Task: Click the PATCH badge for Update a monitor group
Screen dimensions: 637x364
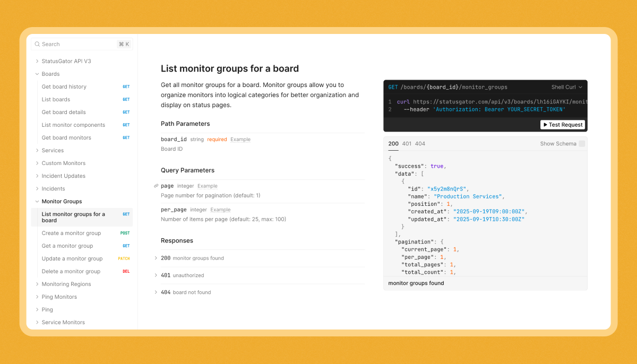Action: click(x=124, y=259)
